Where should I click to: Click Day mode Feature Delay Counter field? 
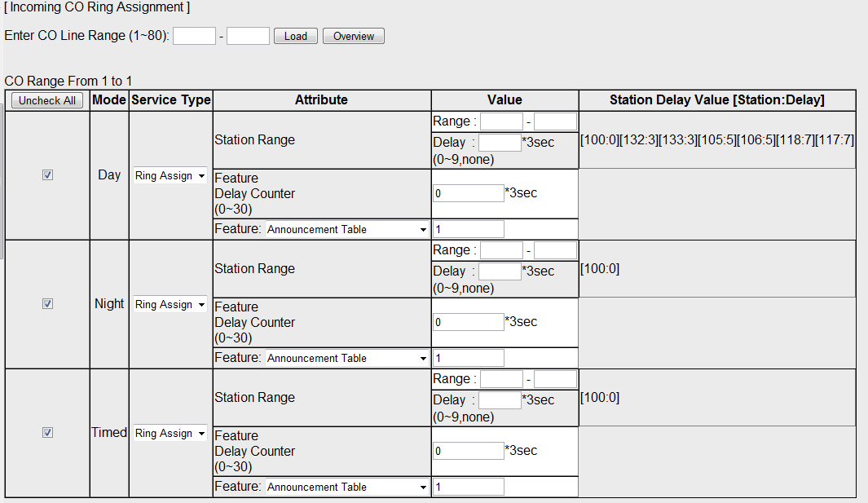468,193
